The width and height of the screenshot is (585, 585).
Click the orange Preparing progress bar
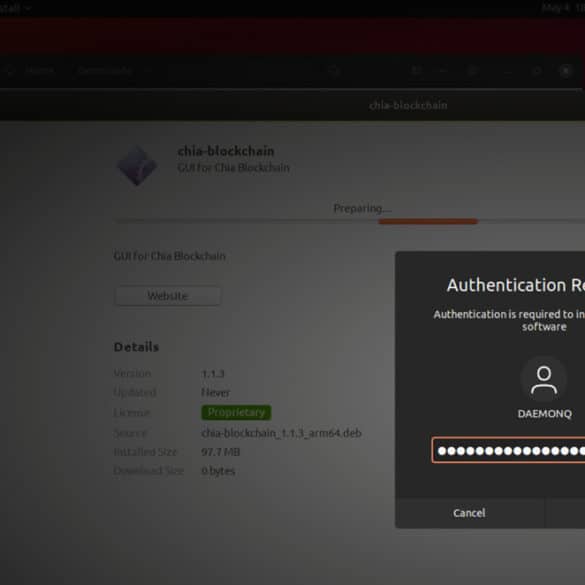428,222
